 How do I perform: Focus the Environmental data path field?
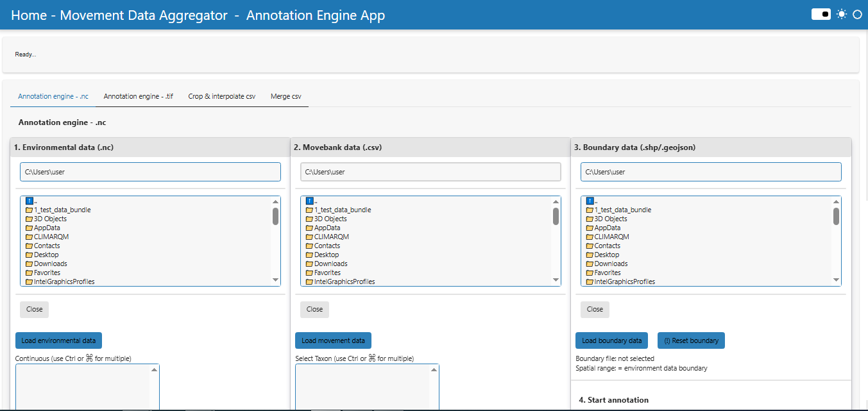pyautogui.click(x=150, y=172)
